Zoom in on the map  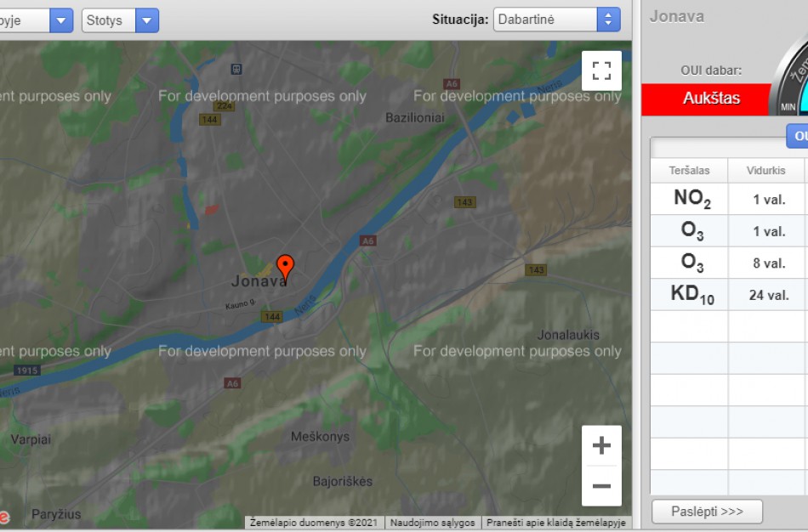coord(601,446)
